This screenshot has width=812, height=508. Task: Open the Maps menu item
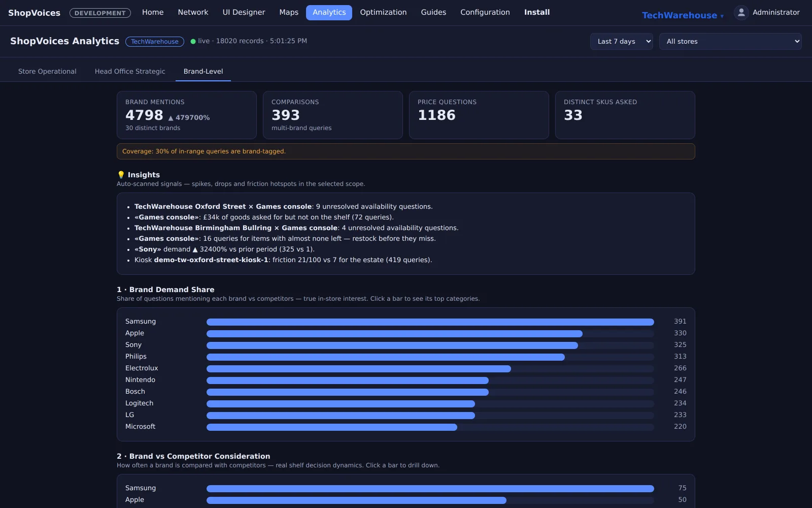click(289, 12)
